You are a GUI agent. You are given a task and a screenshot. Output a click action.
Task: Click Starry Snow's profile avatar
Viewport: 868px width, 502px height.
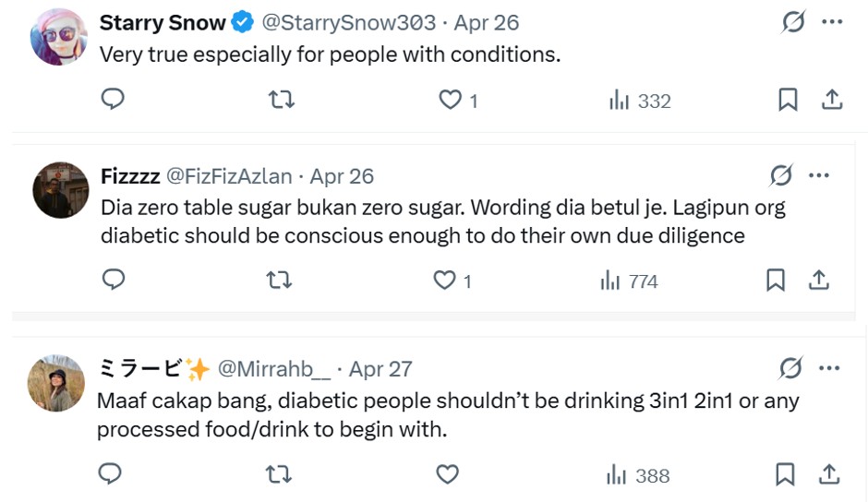[60, 38]
